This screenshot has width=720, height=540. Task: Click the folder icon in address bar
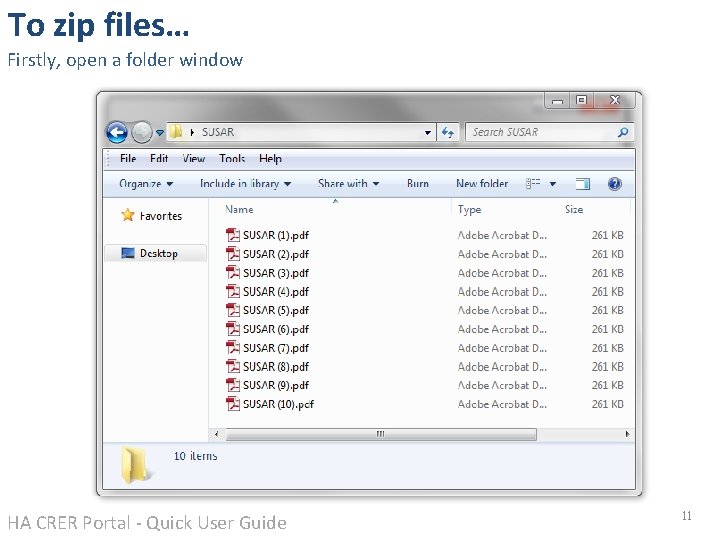click(x=176, y=132)
